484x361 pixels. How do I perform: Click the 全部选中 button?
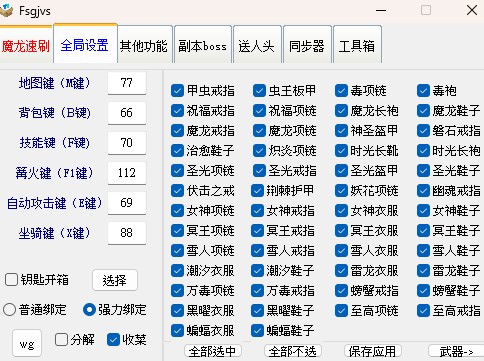213,351
